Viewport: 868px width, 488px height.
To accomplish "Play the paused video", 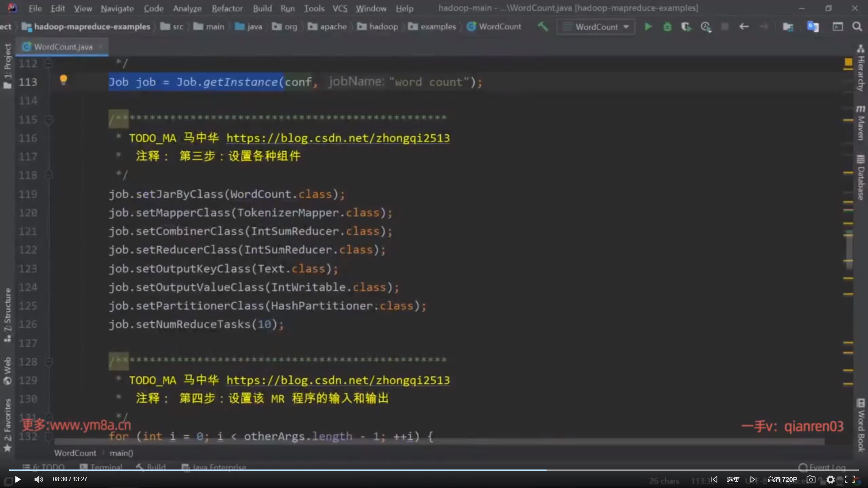I will coord(18,479).
